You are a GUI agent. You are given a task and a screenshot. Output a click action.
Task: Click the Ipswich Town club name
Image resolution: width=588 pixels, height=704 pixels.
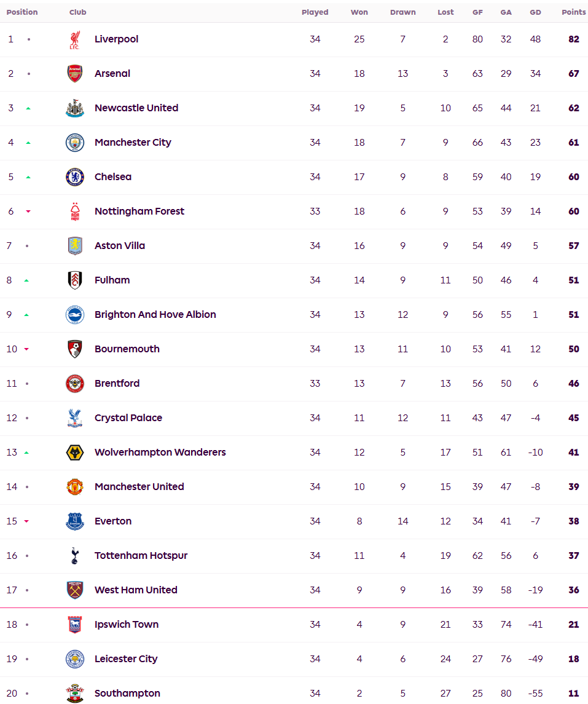(127, 625)
